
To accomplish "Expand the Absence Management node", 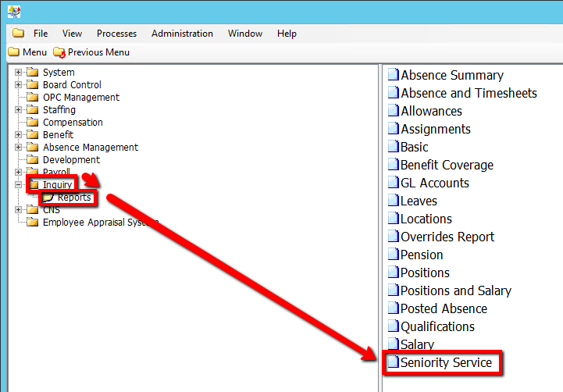I will (x=18, y=148).
